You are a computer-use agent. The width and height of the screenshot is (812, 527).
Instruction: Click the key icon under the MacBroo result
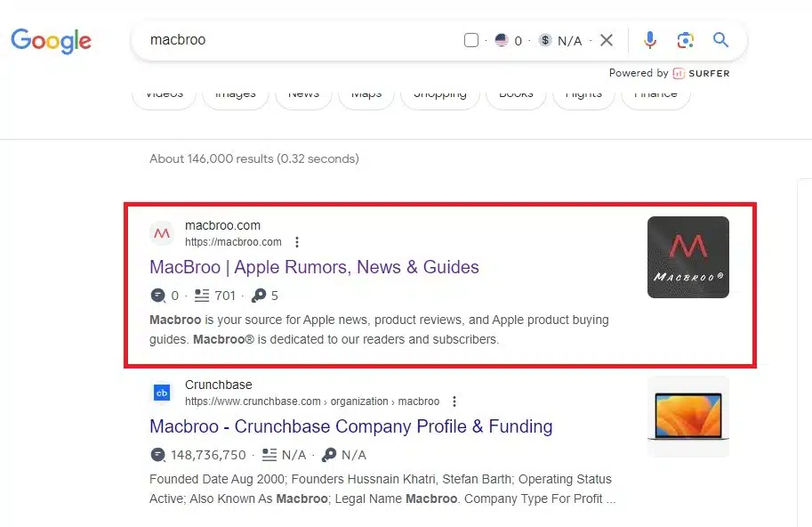(x=257, y=296)
